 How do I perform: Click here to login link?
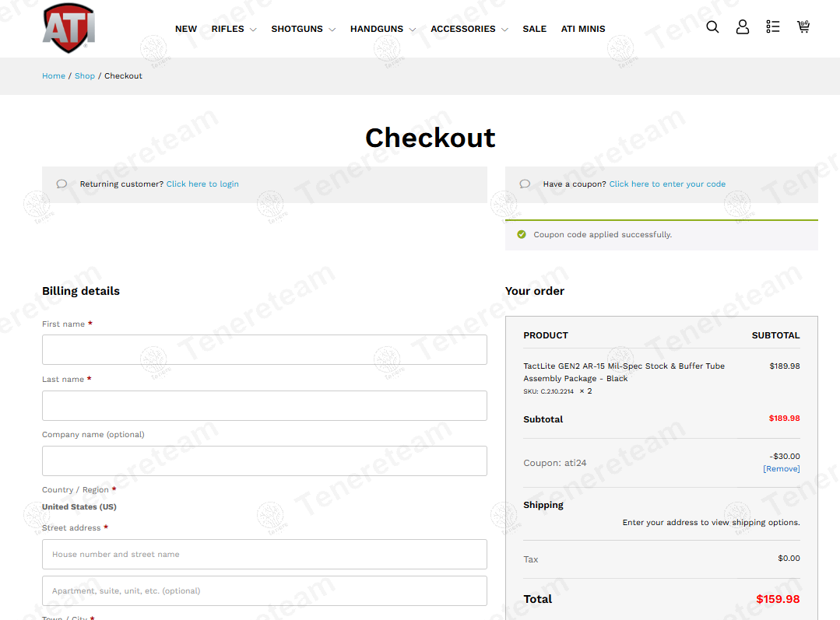point(202,184)
